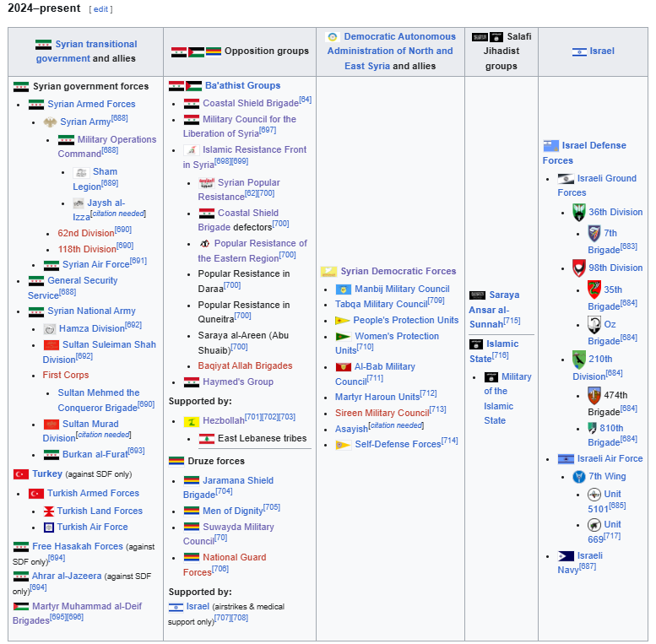
Task: Click the yellow People's Protection Units pennant icon
Action: (x=342, y=321)
